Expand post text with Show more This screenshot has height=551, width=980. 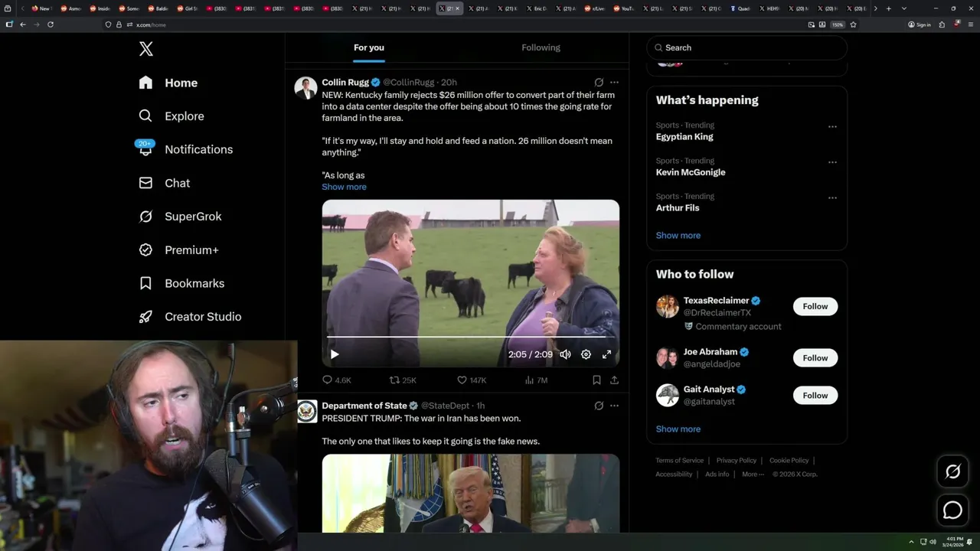pos(344,187)
